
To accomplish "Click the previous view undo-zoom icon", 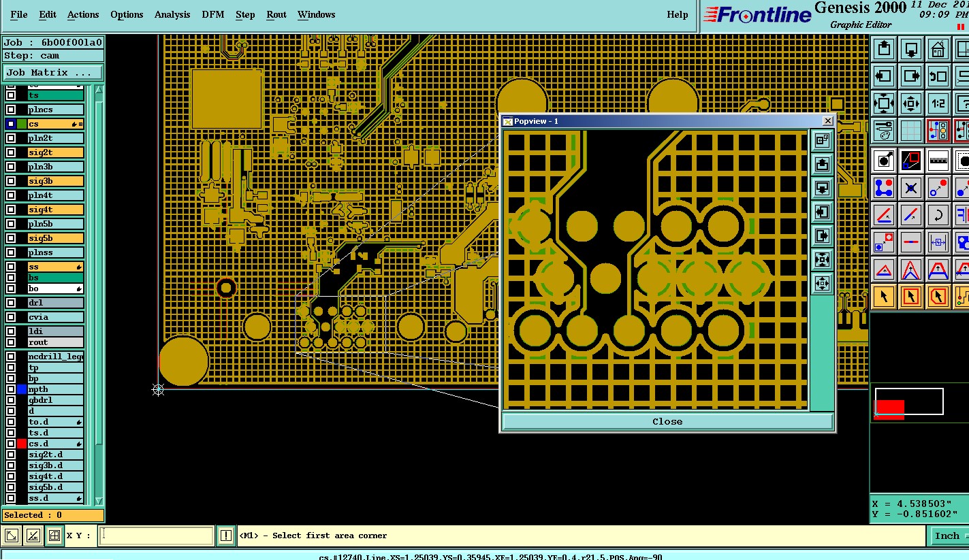I will tap(938, 76).
